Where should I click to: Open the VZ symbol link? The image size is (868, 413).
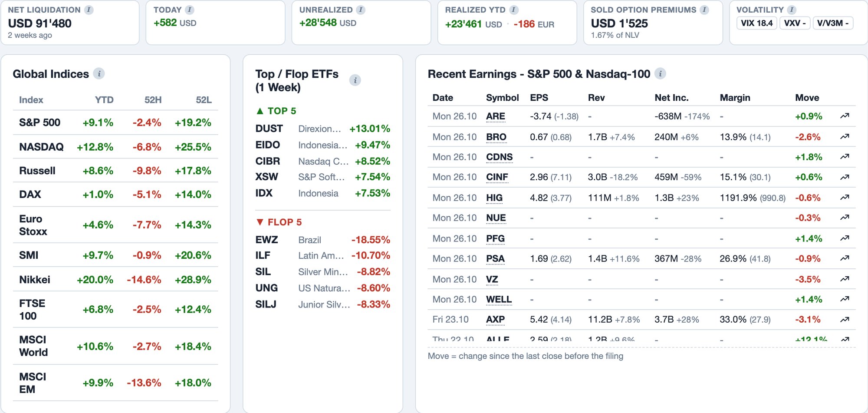[x=492, y=280]
